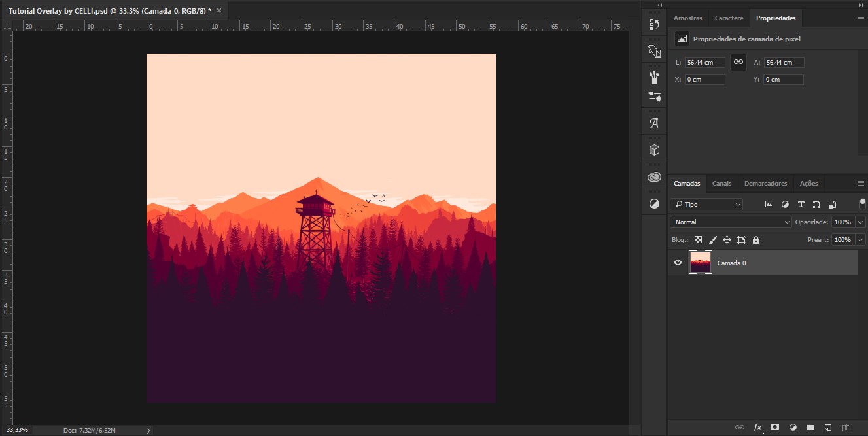This screenshot has width=868, height=436.
Task: Switch to the Caractere tab
Action: [729, 18]
